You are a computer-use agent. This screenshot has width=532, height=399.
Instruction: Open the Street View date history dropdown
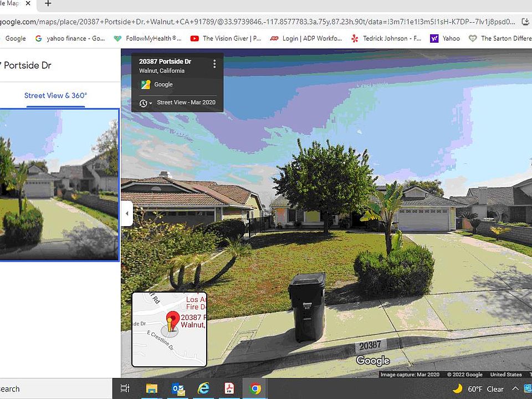pos(145,103)
